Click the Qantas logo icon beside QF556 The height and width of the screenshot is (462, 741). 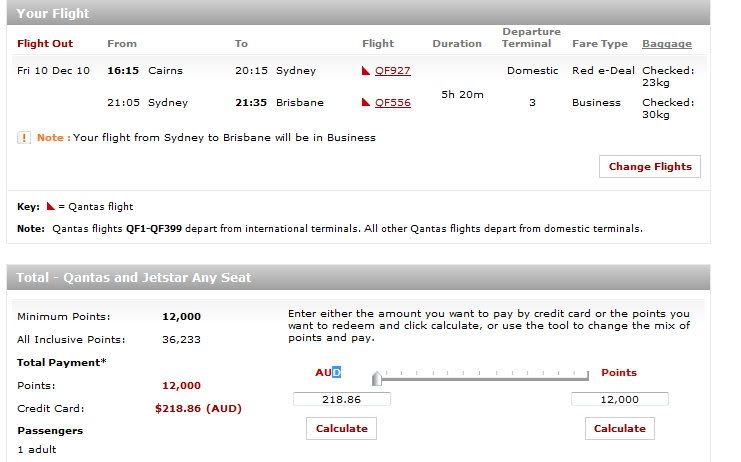[x=366, y=102]
